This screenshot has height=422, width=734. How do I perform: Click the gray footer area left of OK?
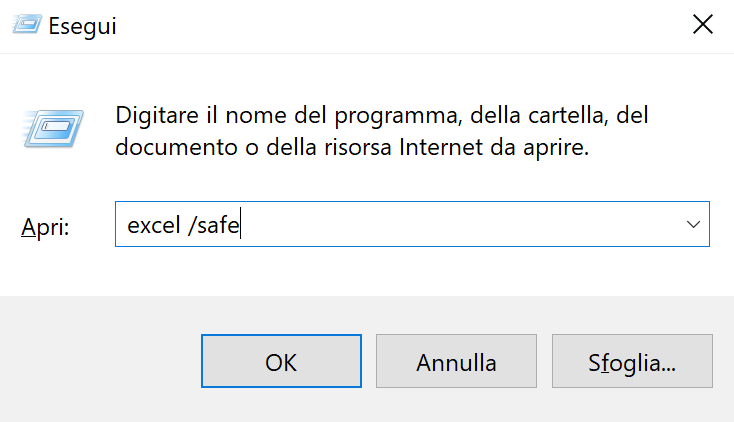(100, 361)
